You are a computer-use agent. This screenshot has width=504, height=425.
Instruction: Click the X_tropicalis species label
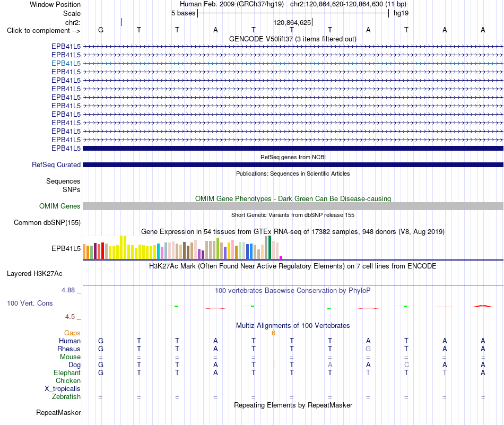(63, 389)
